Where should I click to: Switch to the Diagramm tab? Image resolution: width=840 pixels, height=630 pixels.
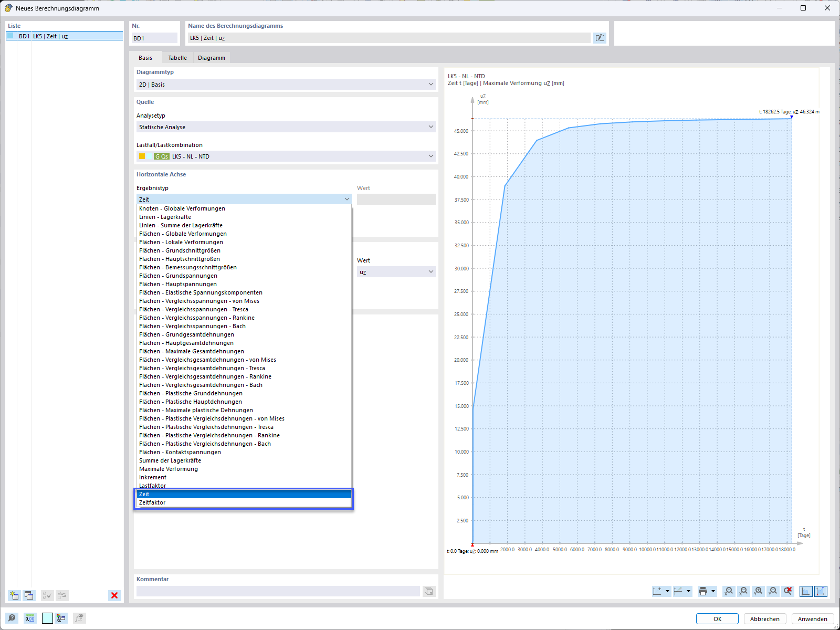(x=212, y=58)
